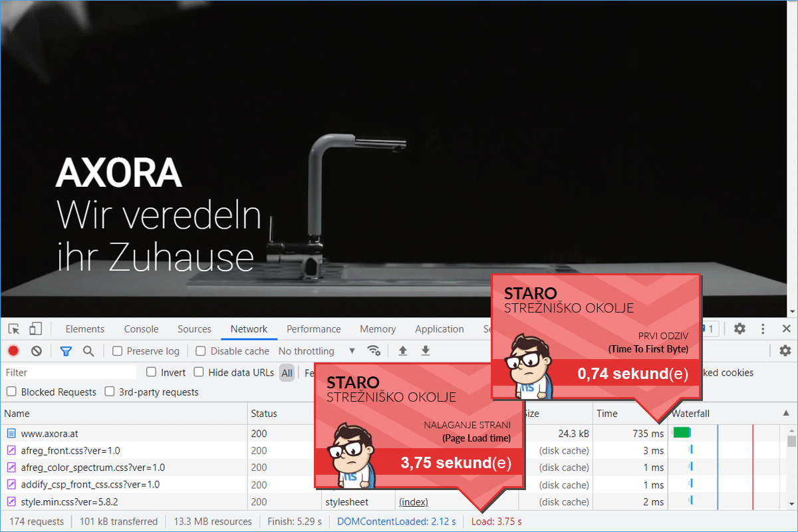
Task: Click the stylesheet icon of addify_csp_front_css.css
Action: tap(11, 485)
